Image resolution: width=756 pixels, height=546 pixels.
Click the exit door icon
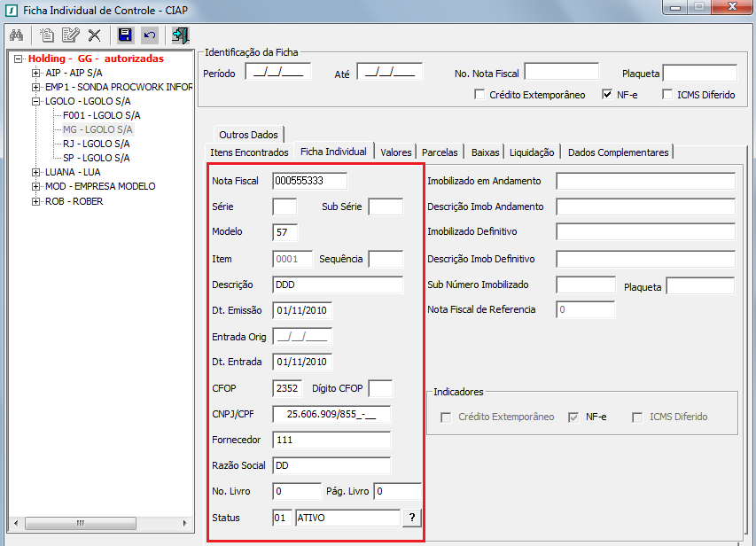pos(181,35)
